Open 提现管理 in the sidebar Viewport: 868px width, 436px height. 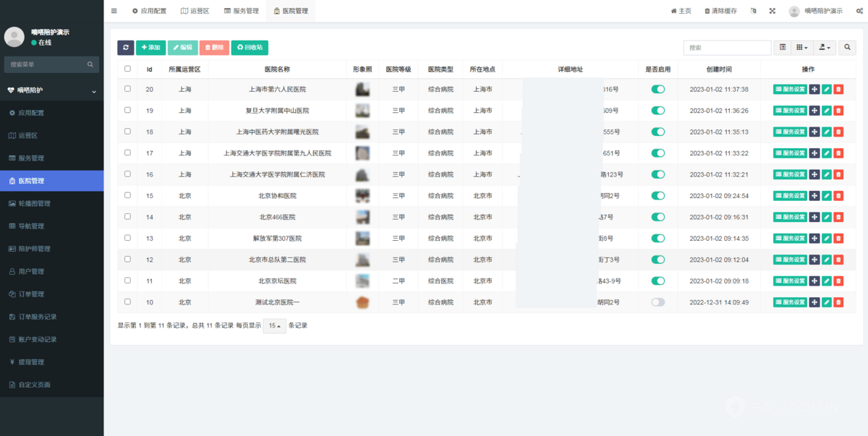[52, 362]
